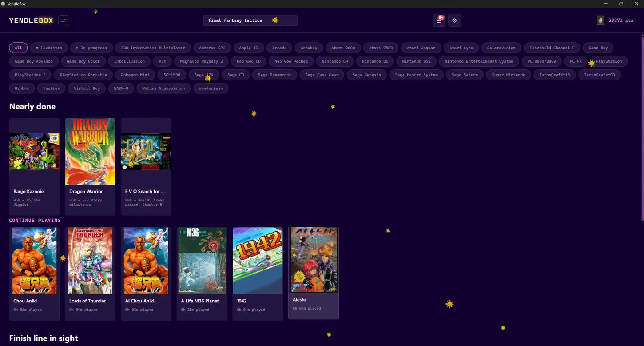Select the Game Boy chip

pyautogui.click(x=598, y=48)
